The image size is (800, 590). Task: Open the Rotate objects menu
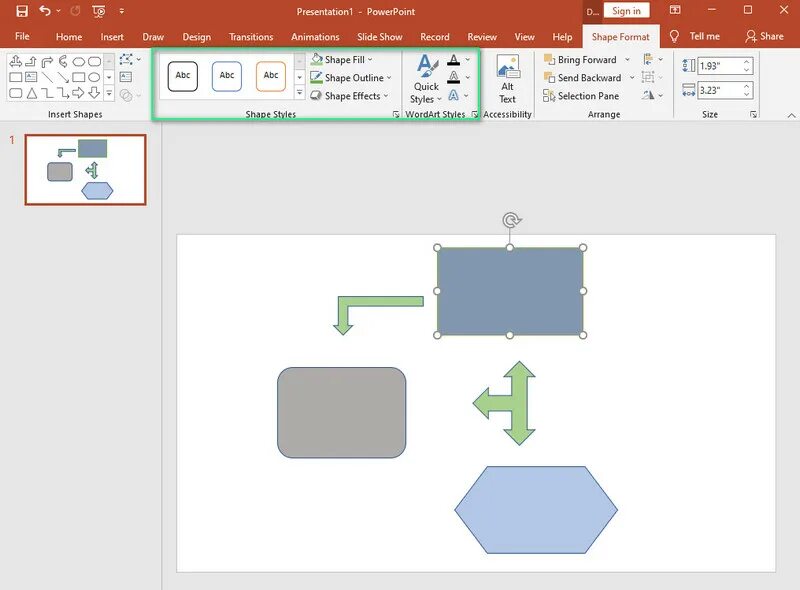point(653,95)
